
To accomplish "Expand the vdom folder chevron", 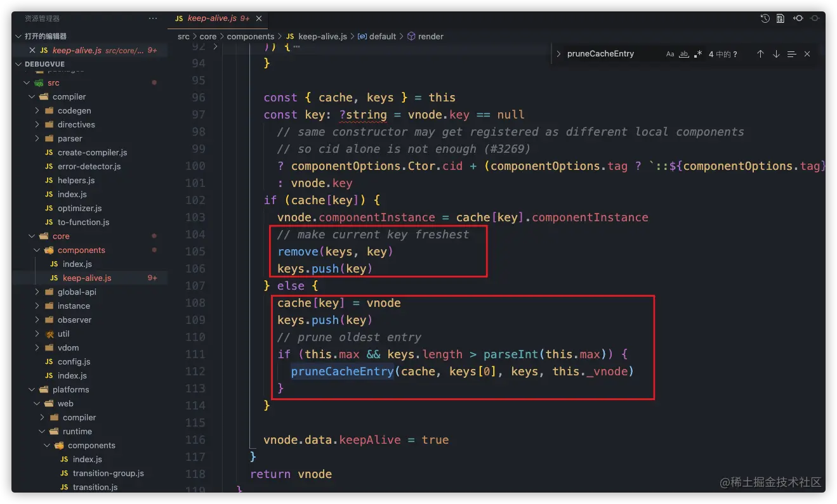I will coord(37,348).
